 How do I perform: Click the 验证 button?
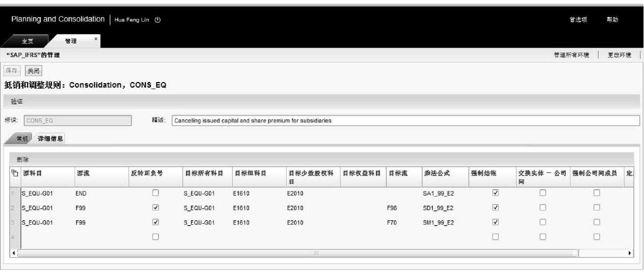tap(17, 101)
